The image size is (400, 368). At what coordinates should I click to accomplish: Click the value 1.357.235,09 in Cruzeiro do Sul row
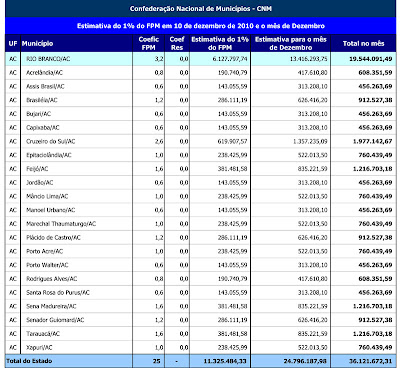[x=310, y=141]
